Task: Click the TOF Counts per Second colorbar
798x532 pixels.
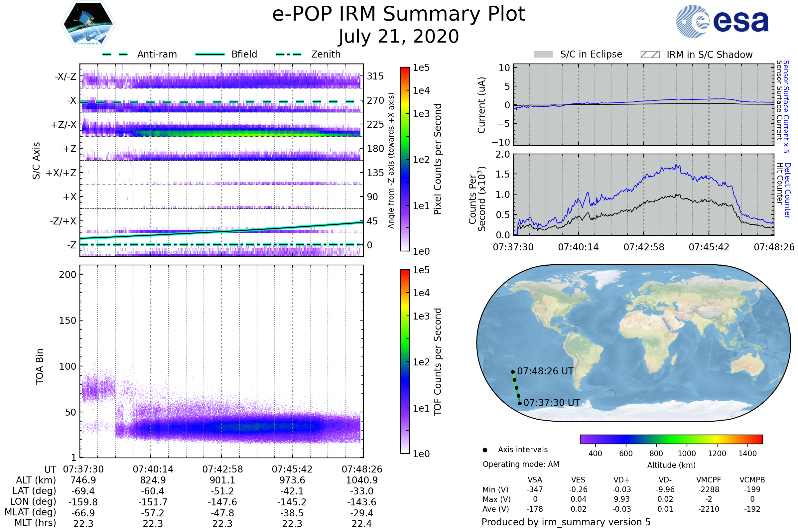Action: pos(405,362)
